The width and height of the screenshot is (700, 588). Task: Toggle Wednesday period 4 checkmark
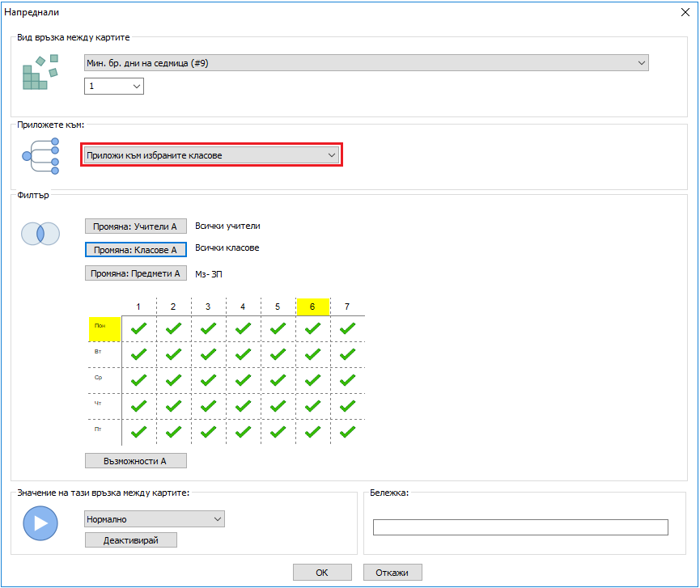click(243, 379)
